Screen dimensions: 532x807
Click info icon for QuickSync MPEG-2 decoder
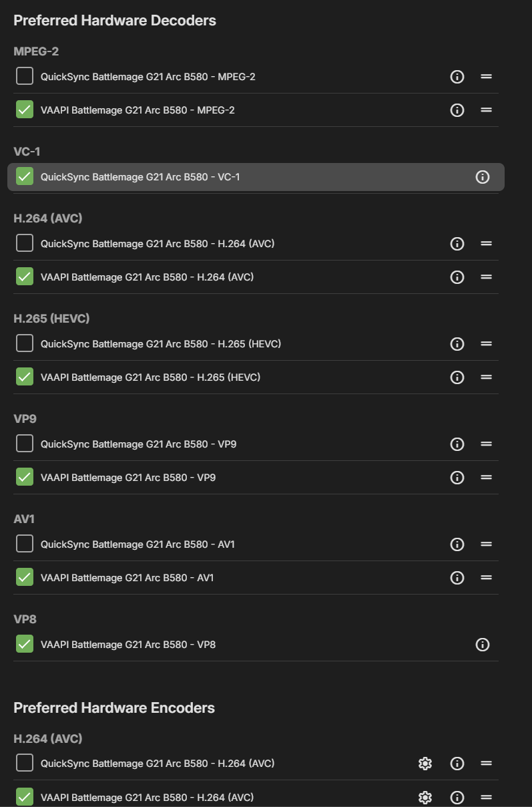(x=457, y=77)
